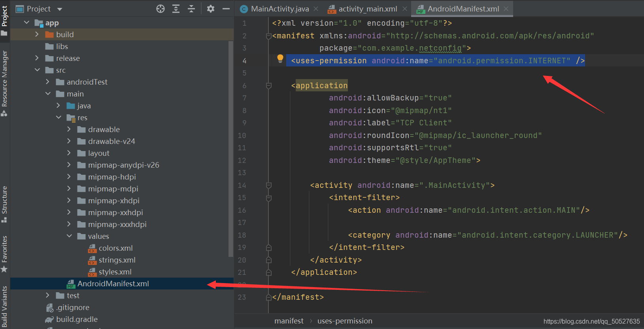Click the Collapse All icon in Project toolbar

191,9
